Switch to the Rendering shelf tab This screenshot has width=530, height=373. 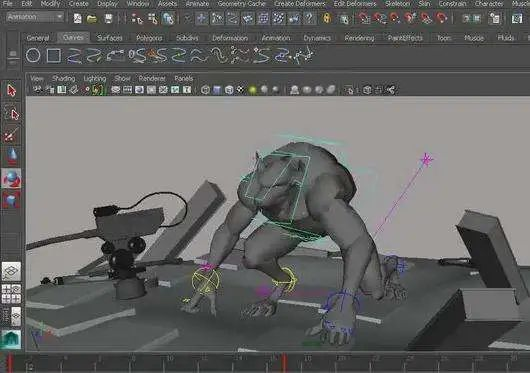tap(359, 38)
